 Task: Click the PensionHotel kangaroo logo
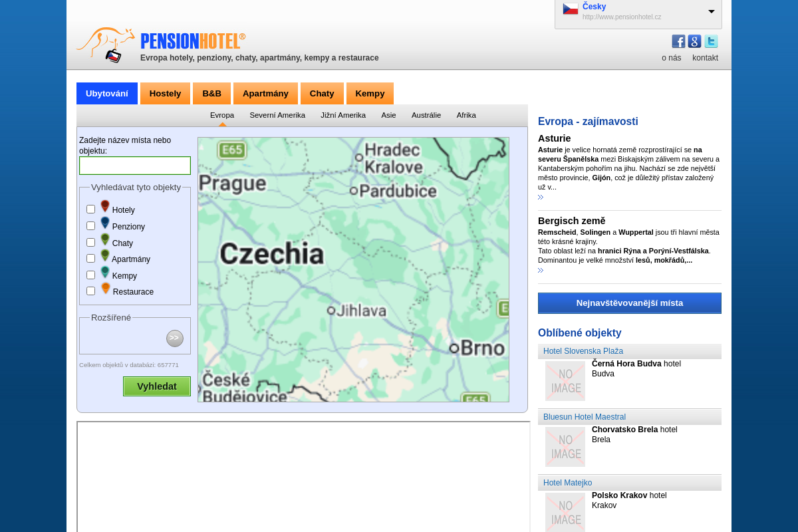(106, 45)
